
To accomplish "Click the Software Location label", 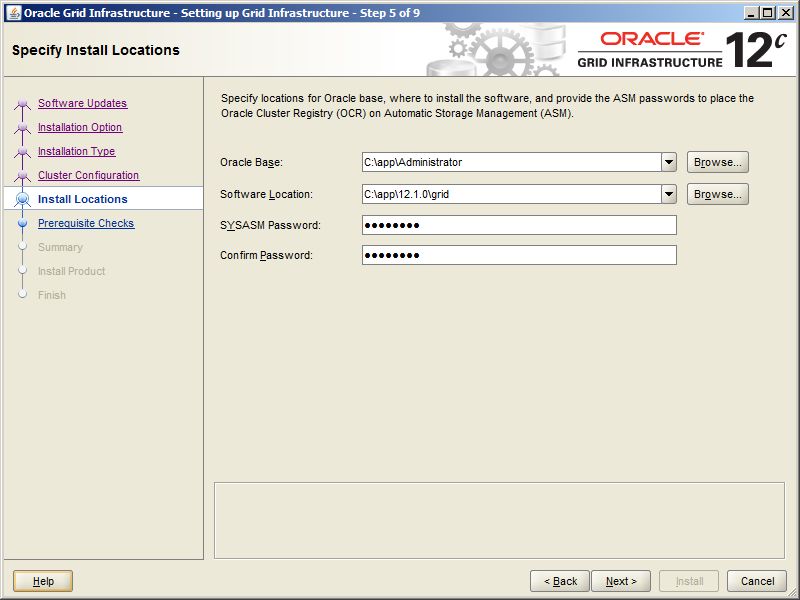I will [x=266, y=194].
